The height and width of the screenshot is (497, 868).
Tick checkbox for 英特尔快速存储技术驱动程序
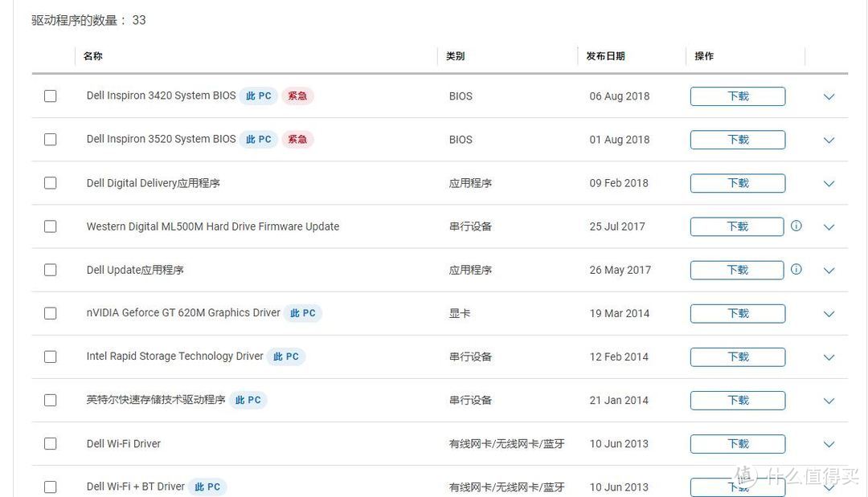coord(51,401)
